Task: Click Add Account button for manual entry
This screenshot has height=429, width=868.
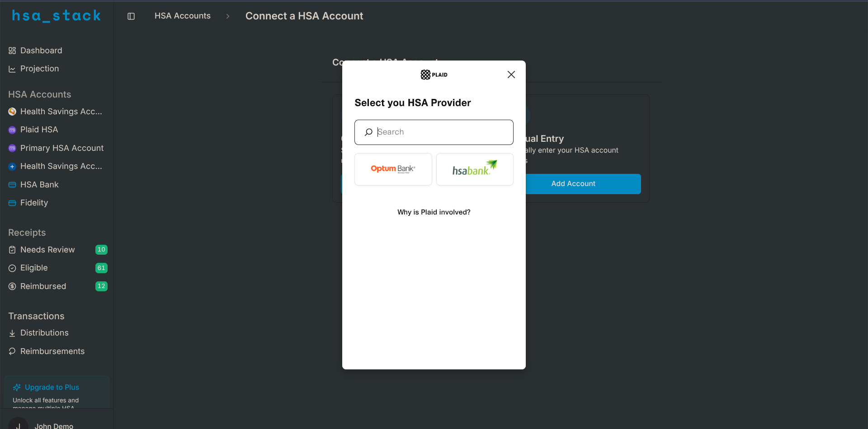Action: 573,184
